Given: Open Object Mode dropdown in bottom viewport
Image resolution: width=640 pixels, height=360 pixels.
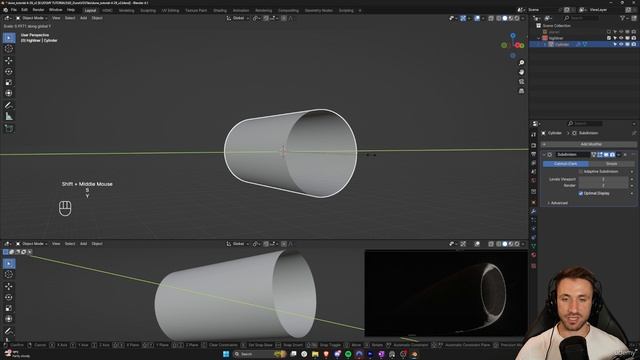Looking at the screenshot, I should tap(32, 244).
